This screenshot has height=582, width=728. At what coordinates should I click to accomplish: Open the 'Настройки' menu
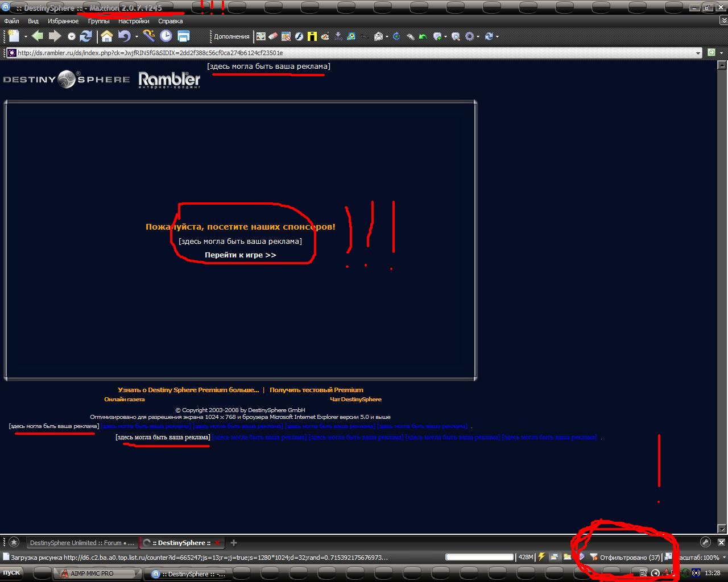click(134, 21)
